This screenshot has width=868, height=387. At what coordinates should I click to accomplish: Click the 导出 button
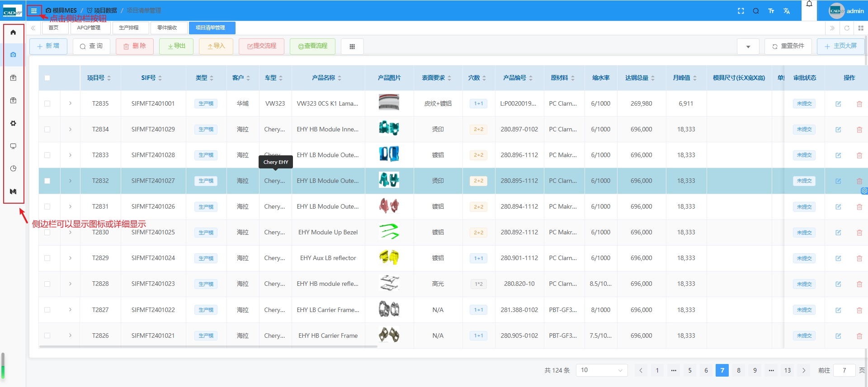176,46
